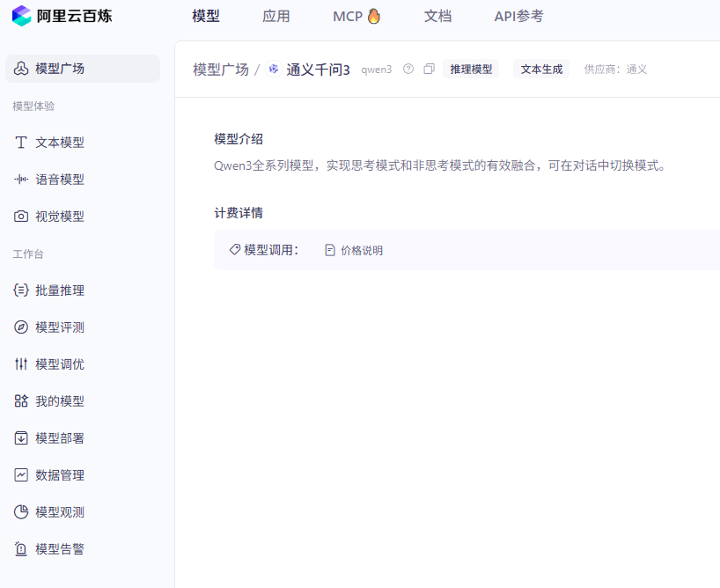720x588 pixels.
Task: Click the 模型观测 pie chart icon
Action: [21, 512]
